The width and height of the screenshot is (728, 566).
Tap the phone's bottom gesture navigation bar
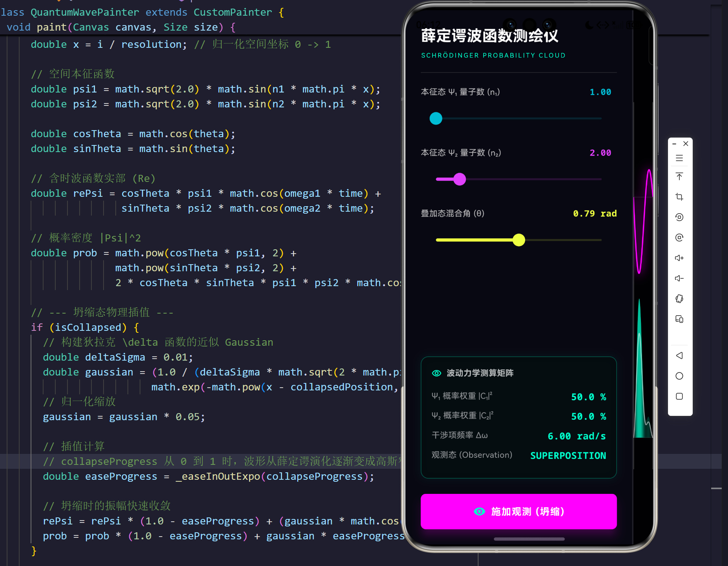click(x=529, y=539)
